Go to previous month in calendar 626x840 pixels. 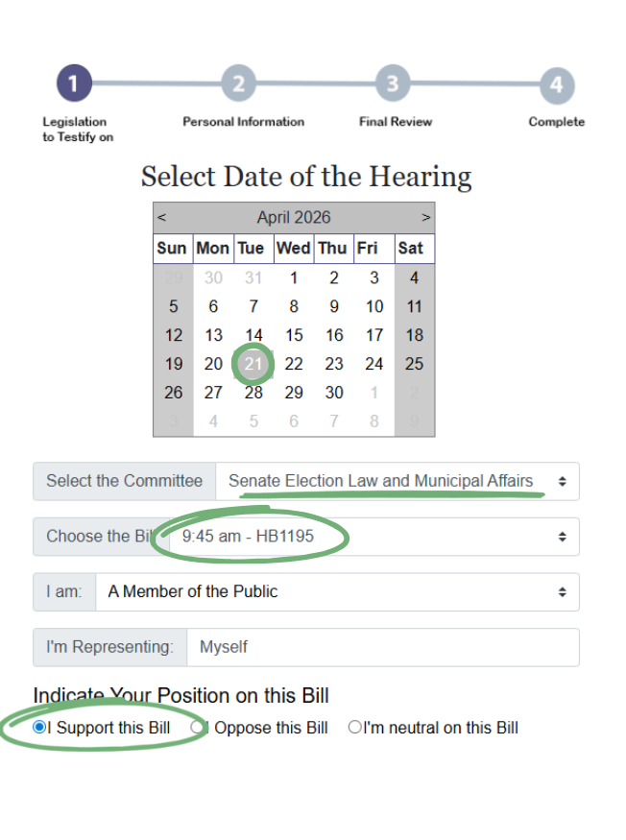click(162, 218)
